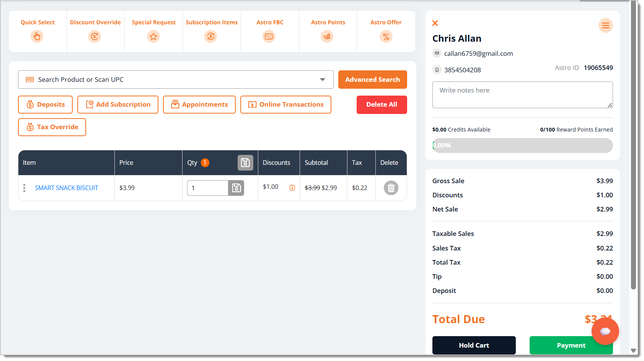
Task: Open row options dots for SMART SNACK BISCUIT
Action: point(24,188)
